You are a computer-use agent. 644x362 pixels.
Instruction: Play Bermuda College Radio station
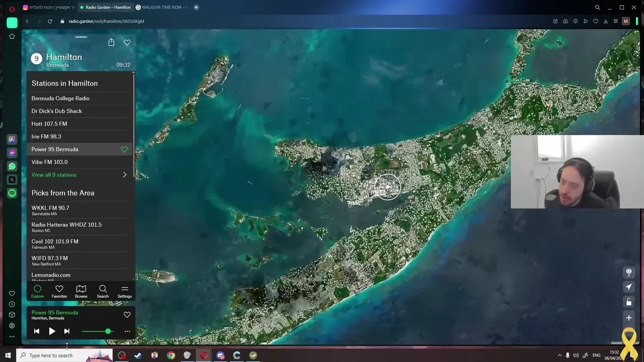60,99
